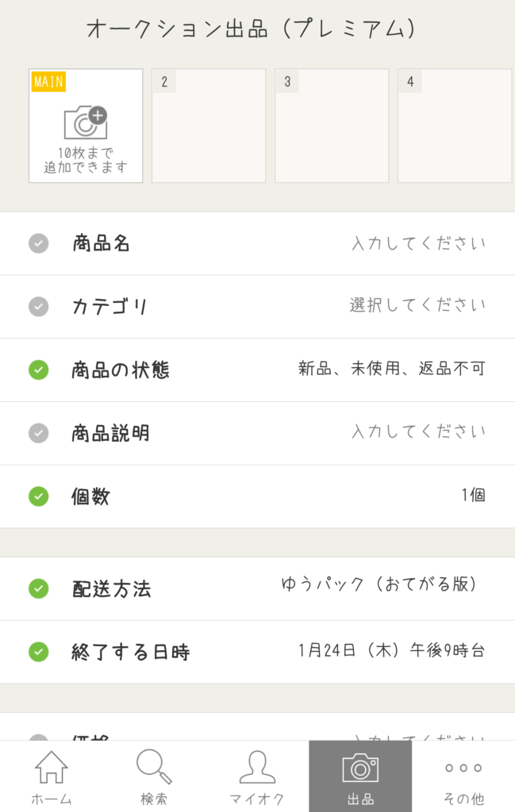Tap the 商品名 input field labeled 入力してください
Image resolution: width=515 pixels, height=812 pixels.
tap(421, 243)
